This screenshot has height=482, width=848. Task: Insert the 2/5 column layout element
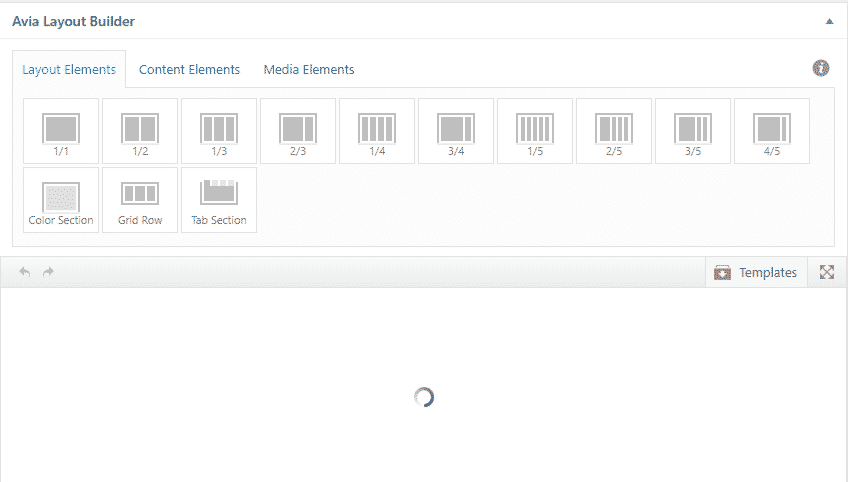(614, 131)
